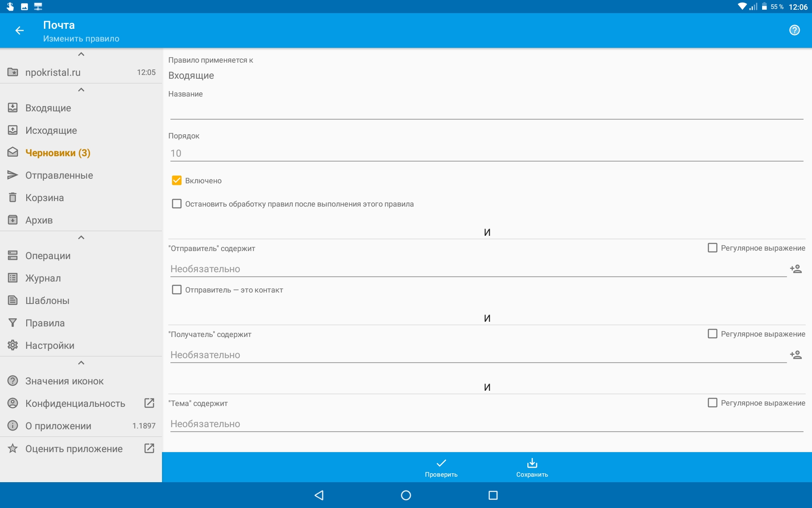Focus the Название input field

tap(486, 111)
